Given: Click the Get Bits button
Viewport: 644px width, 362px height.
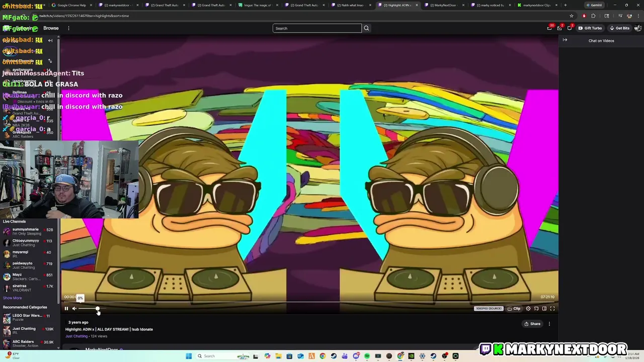Looking at the screenshot, I should 619,28.
